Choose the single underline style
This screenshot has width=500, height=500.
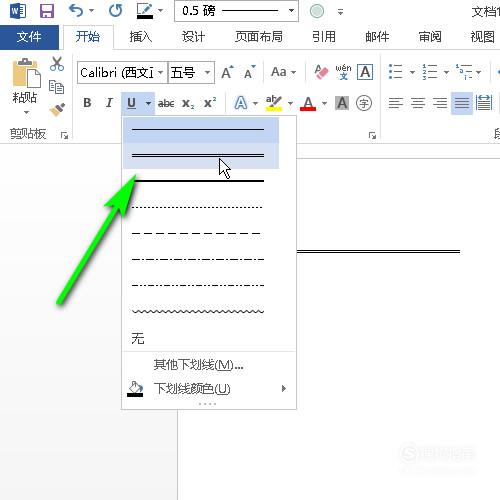click(x=201, y=129)
